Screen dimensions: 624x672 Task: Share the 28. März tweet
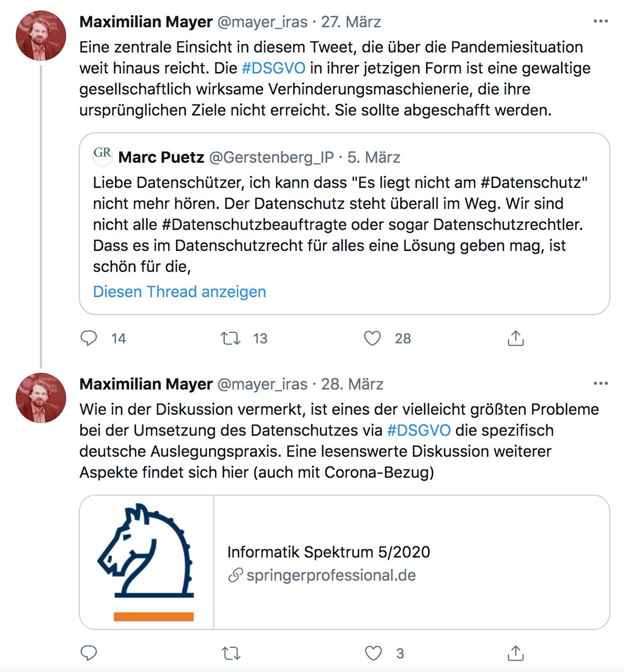[x=516, y=653]
